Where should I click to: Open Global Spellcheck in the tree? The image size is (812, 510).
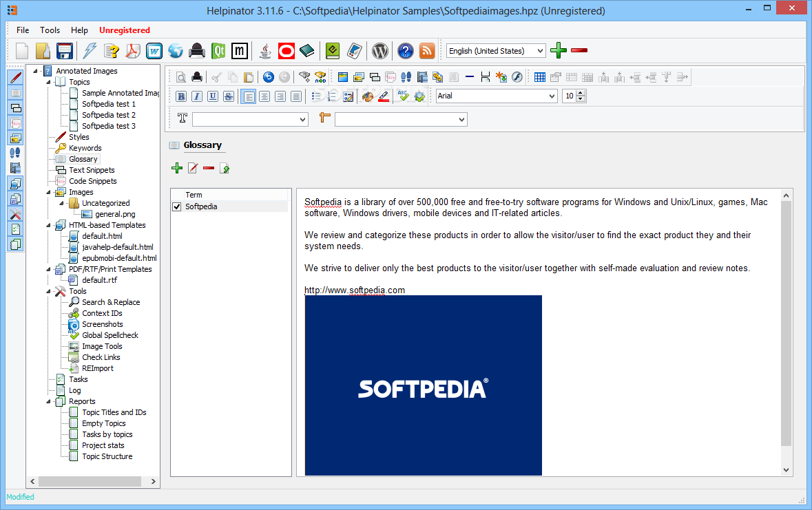pos(110,335)
